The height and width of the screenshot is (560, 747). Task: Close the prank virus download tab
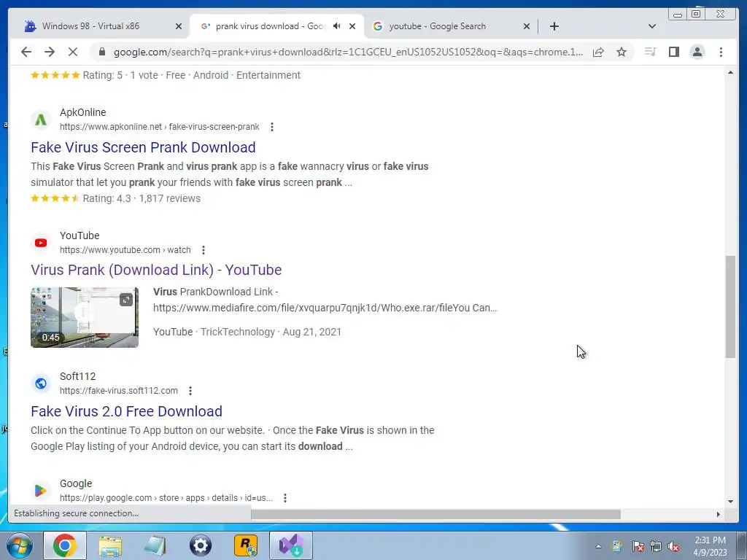coord(352,26)
